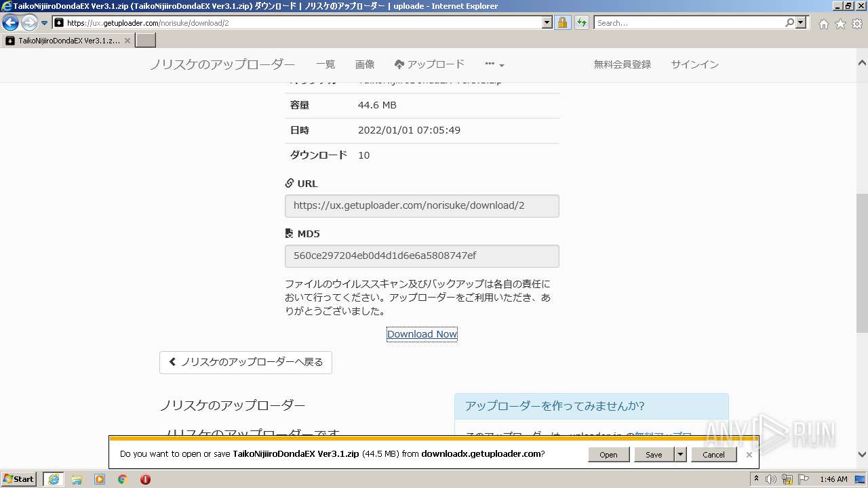Close the TaikoNijiiroDondaEX tab
Image resolution: width=868 pixels, height=488 pixels.
(x=127, y=41)
